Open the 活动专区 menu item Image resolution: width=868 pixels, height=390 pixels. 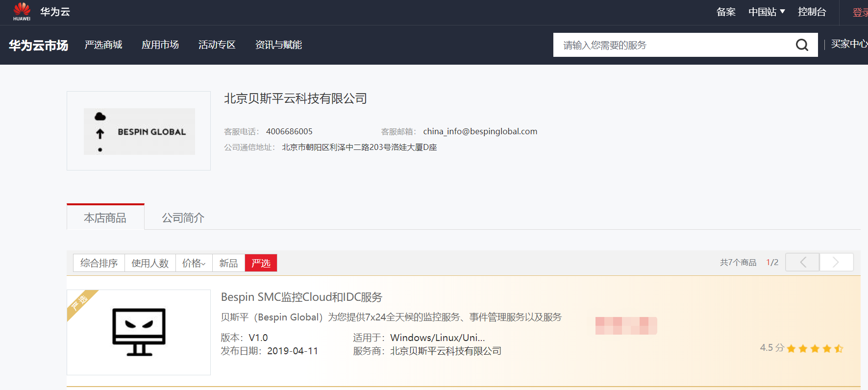tap(217, 45)
